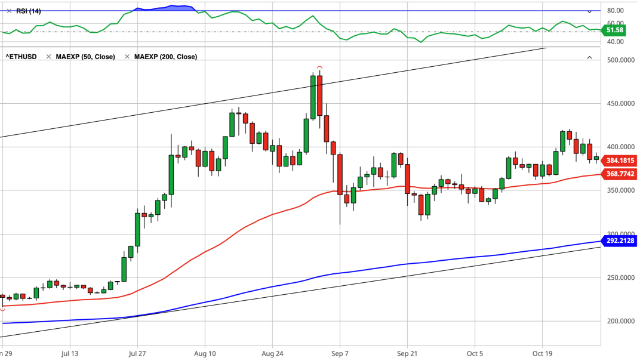The height and width of the screenshot is (364, 643).
Task: Click the 200.0000 price axis label
Action: (x=620, y=321)
